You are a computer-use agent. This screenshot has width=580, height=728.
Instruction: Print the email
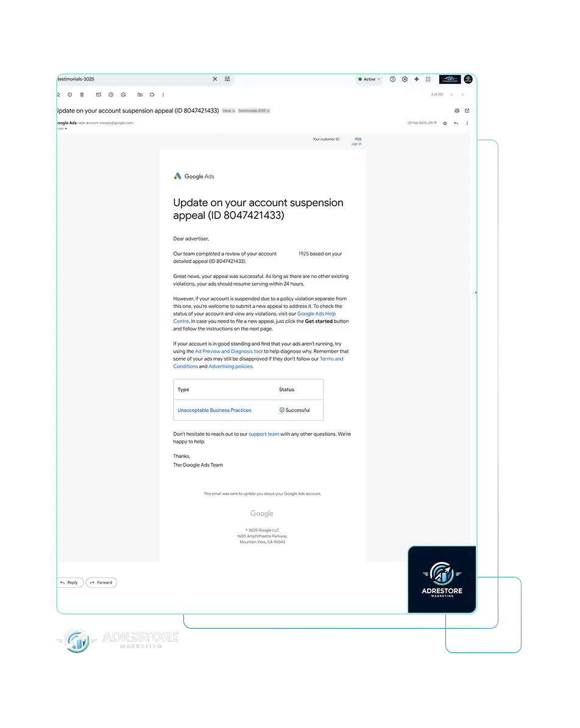[x=457, y=111]
